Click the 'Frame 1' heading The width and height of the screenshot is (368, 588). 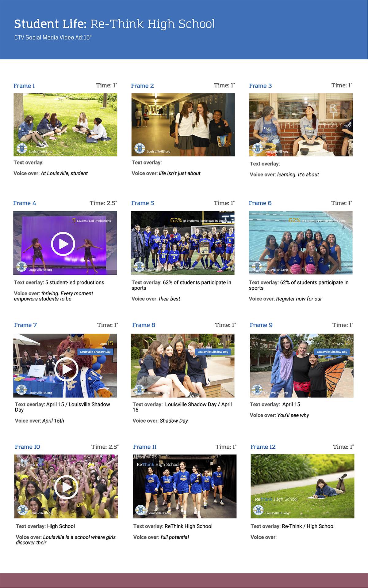pos(24,86)
